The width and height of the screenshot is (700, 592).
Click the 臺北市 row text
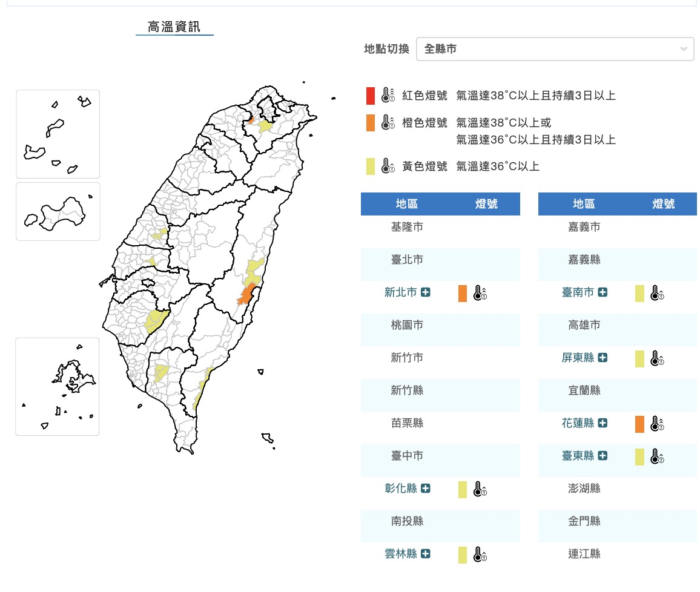(407, 260)
